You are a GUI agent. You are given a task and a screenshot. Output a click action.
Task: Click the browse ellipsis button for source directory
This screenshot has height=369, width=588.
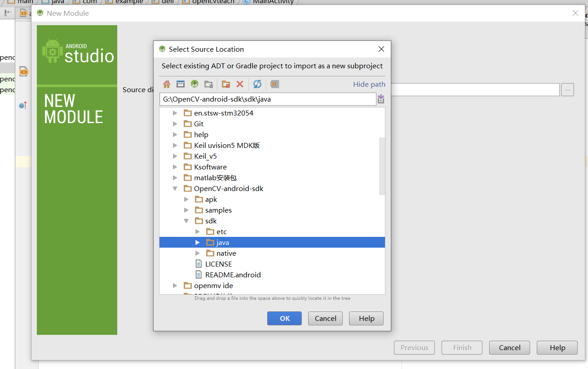pyautogui.click(x=567, y=90)
